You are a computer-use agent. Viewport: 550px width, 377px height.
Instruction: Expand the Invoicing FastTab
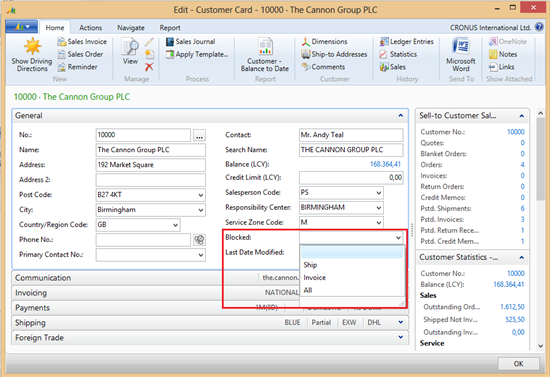(31, 293)
